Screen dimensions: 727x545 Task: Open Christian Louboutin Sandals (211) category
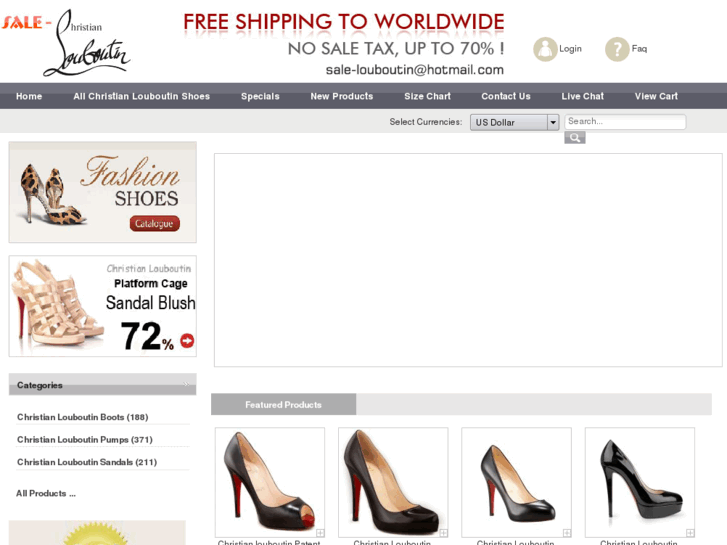click(x=87, y=462)
